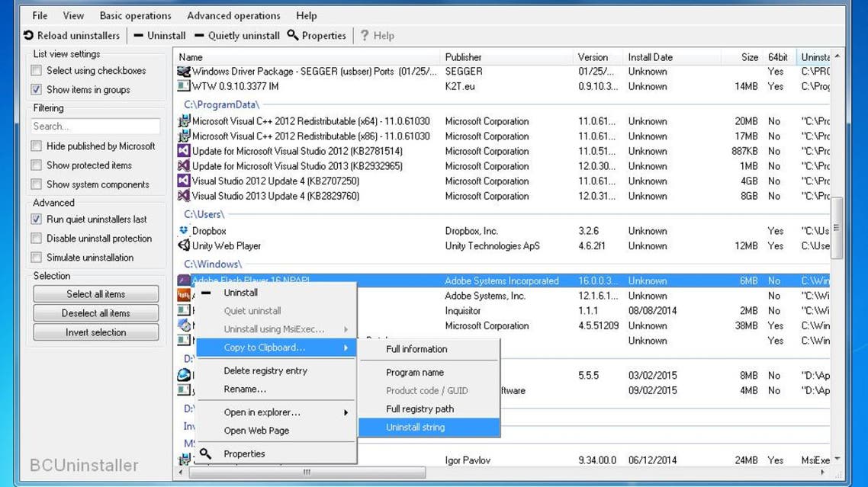Click the Visual C++ 2012 x86 Redistributable icon
The image size is (868, 487).
[183, 136]
